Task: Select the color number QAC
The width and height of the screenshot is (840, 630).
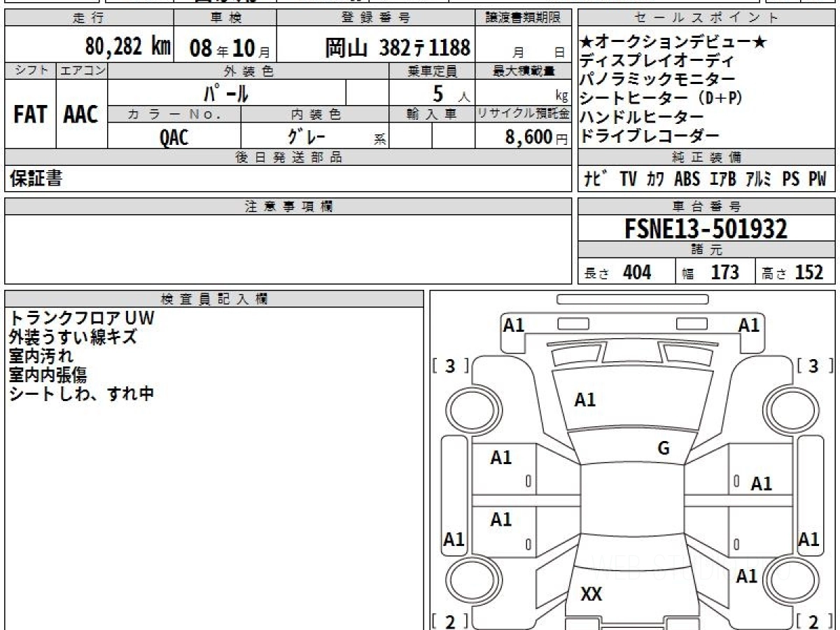Action: tap(174, 137)
